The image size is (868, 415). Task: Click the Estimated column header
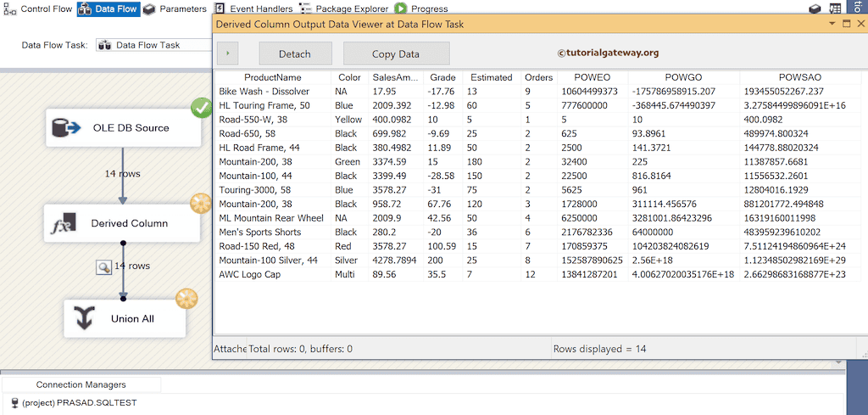click(492, 77)
